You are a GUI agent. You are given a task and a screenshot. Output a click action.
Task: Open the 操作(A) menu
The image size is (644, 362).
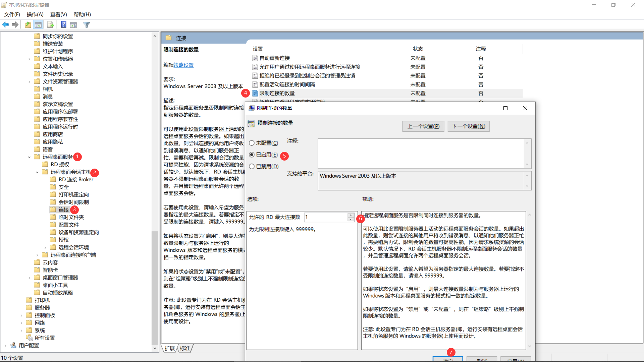35,14
